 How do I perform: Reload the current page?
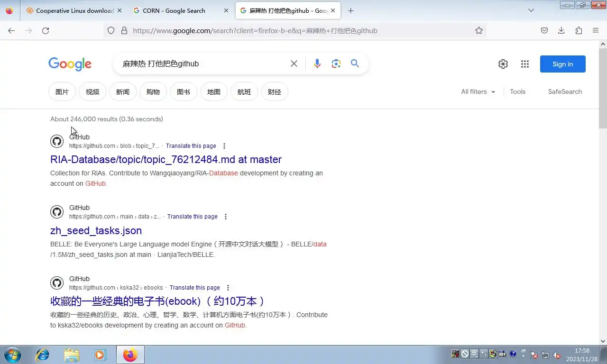(x=46, y=30)
